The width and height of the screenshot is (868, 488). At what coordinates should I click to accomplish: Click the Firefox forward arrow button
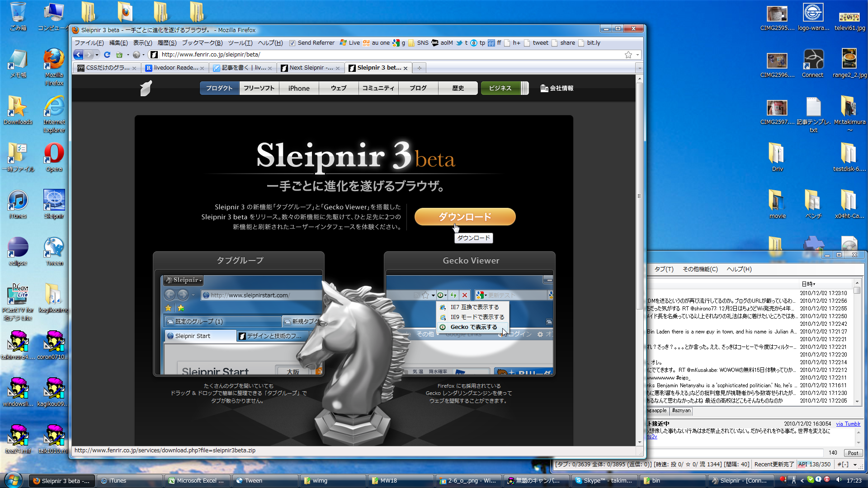[x=89, y=55]
